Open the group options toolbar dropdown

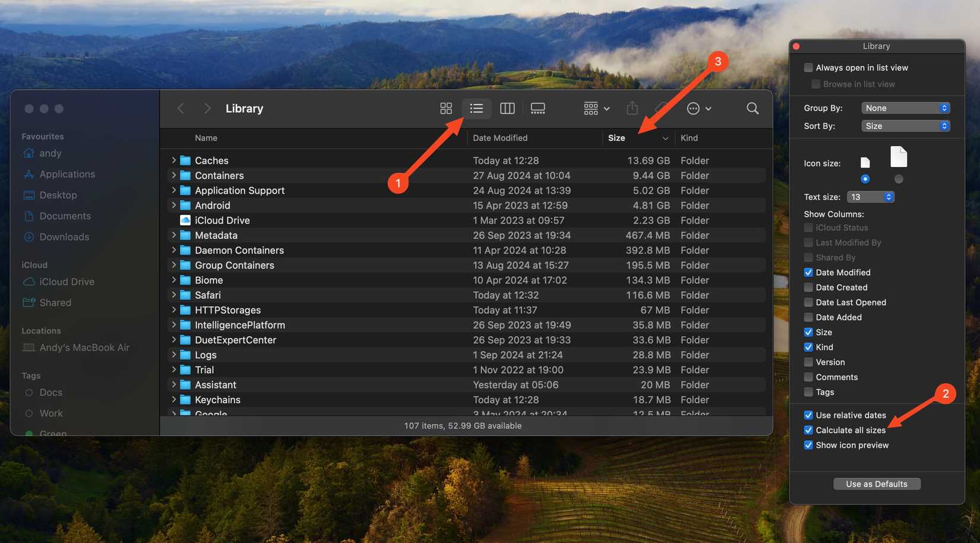coord(597,108)
